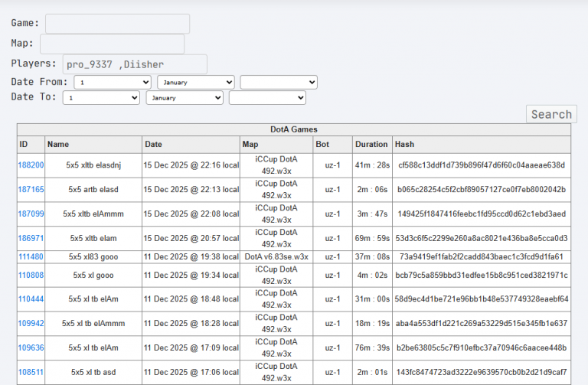Select game name '5x5 xltb elasdnj'
The image size is (588, 385).
tap(93, 165)
